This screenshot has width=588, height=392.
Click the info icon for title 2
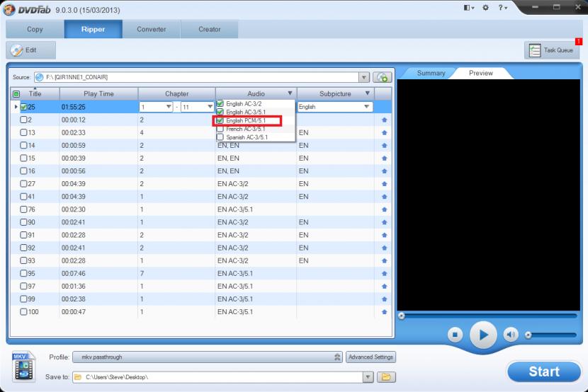point(384,120)
